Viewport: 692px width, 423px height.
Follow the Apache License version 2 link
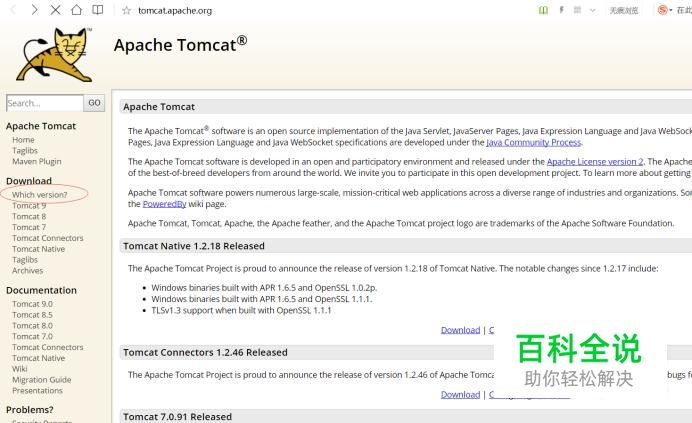click(x=595, y=162)
